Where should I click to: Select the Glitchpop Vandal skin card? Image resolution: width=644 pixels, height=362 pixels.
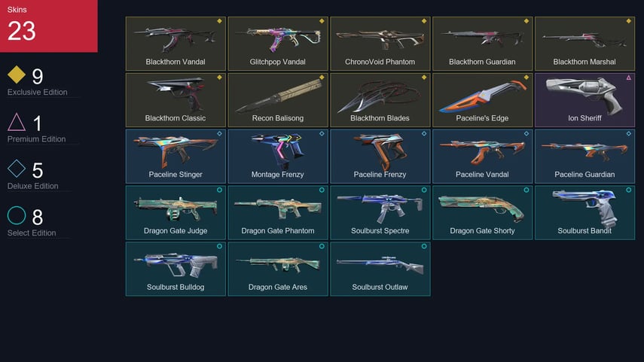pos(278,44)
